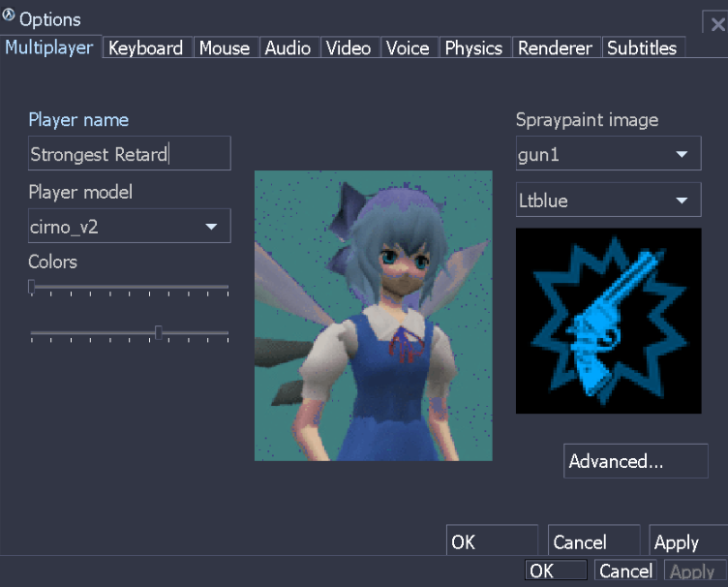Screen dimensions: 728x587
Task: Click the bottom Colors slider handle
Action: (159, 332)
